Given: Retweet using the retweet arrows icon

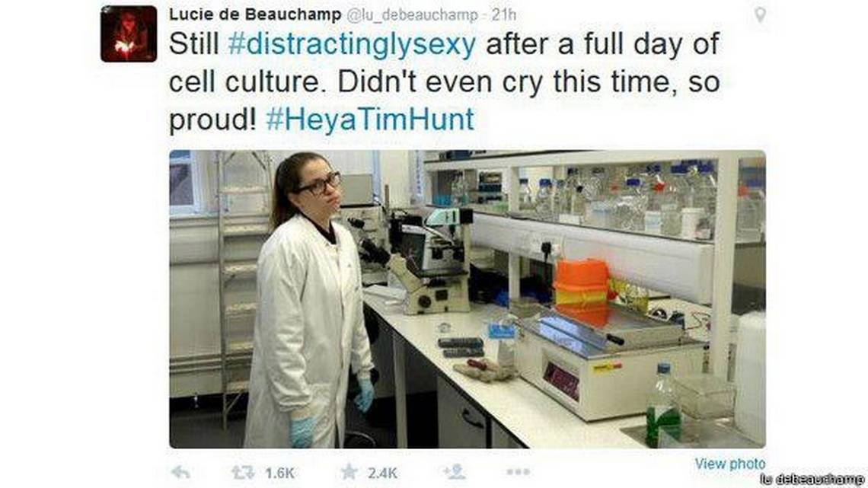Looking at the screenshot, I should pos(243,473).
